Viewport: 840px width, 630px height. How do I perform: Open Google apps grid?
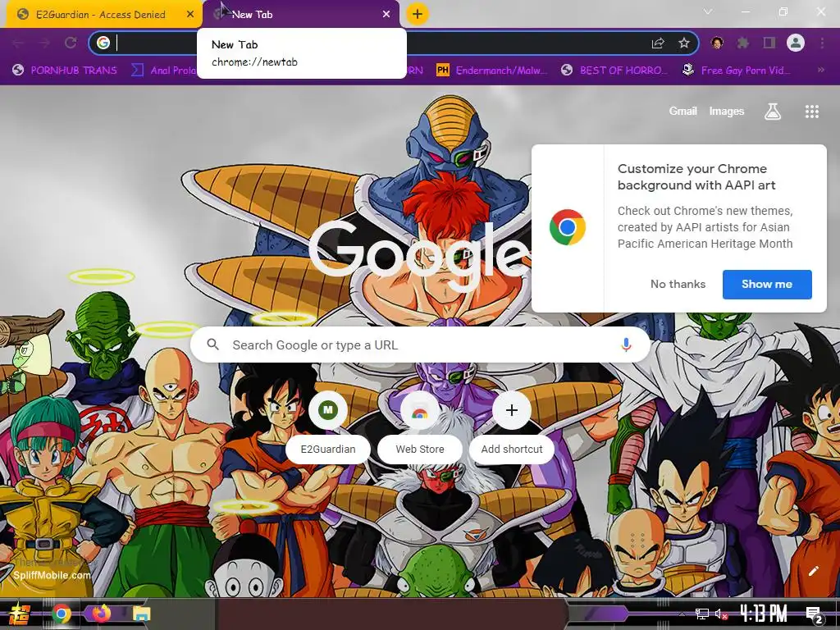click(x=811, y=112)
